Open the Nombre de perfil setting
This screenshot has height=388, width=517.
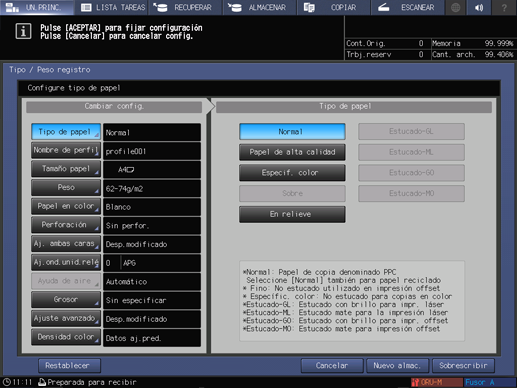pyautogui.click(x=66, y=150)
